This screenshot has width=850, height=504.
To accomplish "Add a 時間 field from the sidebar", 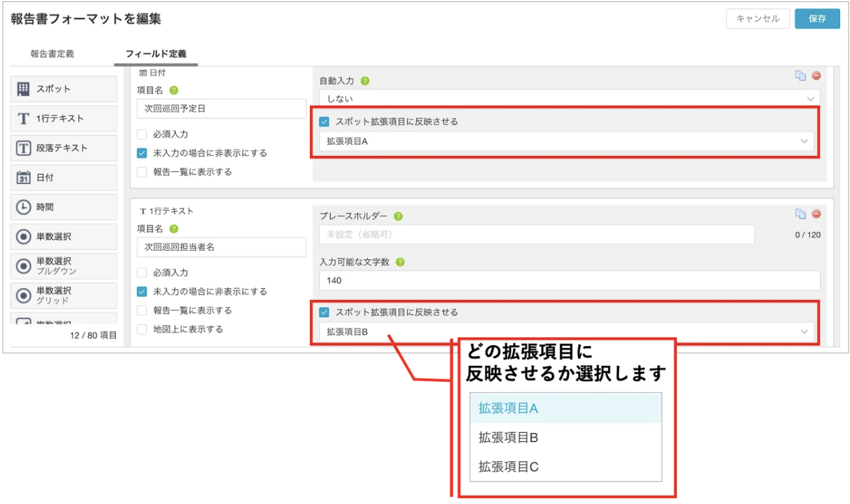I will click(64, 207).
